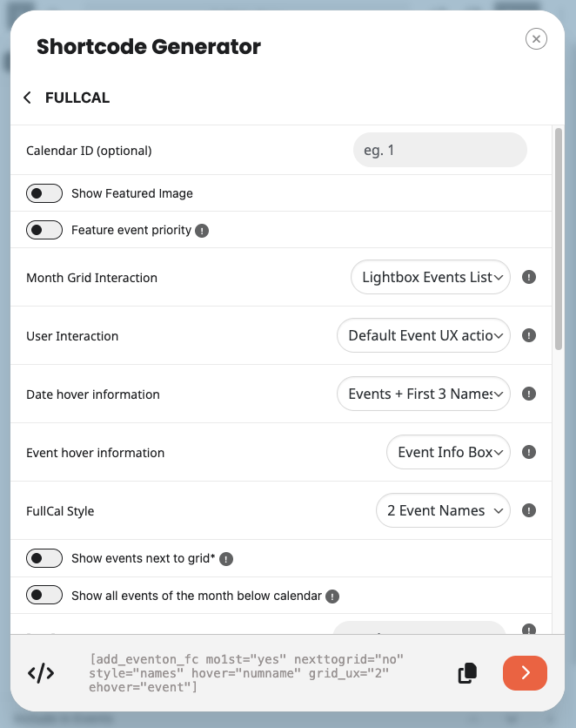Enable Show all events of the month below calendar
This screenshot has width=576, height=728.
coord(44,595)
